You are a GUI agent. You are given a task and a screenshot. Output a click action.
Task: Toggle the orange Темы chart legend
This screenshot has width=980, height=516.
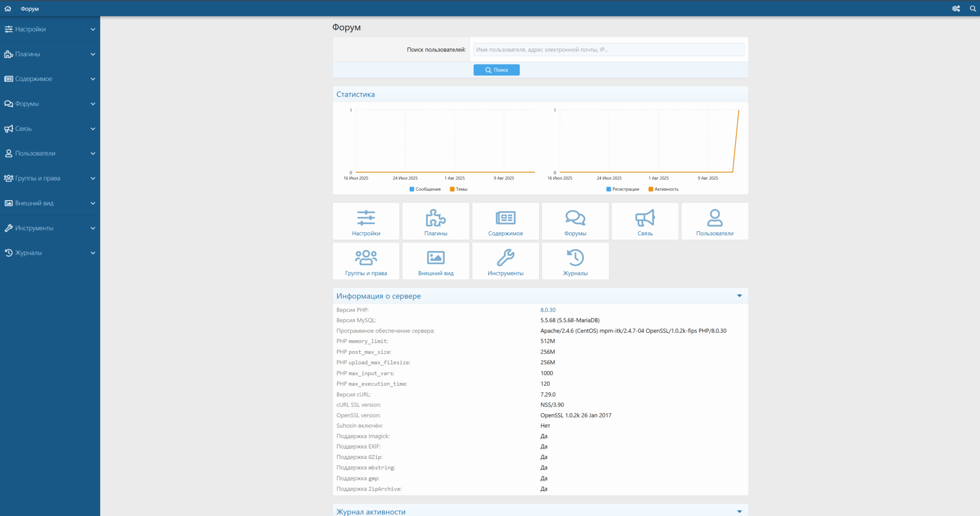click(x=458, y=189)
